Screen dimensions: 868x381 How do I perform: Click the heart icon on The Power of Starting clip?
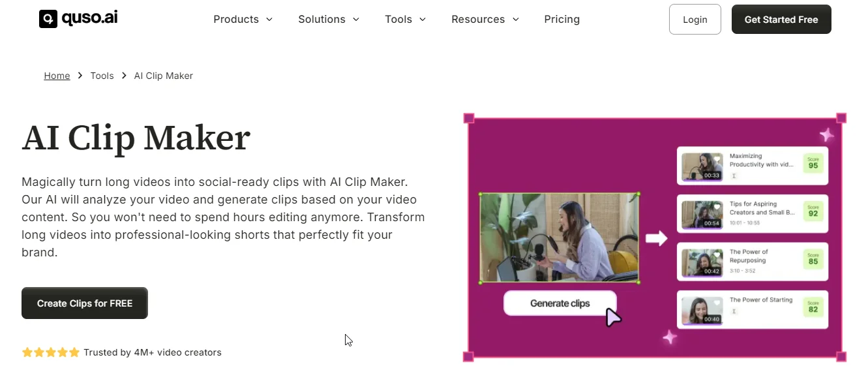click(x=717, y=303)
